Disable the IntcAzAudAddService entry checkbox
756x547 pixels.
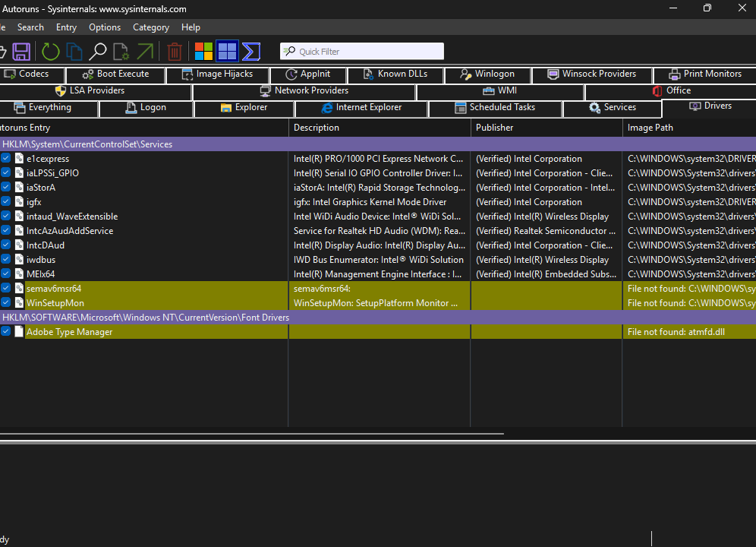[x=6, y=230]
